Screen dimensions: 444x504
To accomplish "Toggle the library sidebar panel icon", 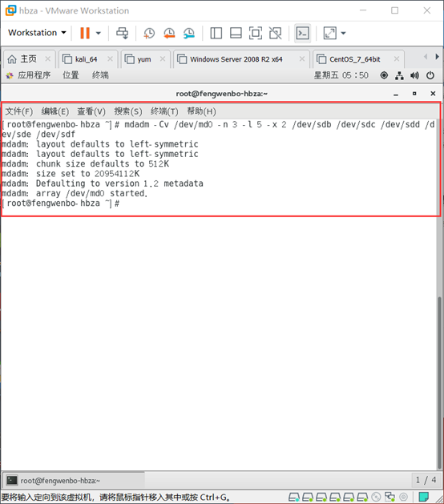I will tap(216, 33).
